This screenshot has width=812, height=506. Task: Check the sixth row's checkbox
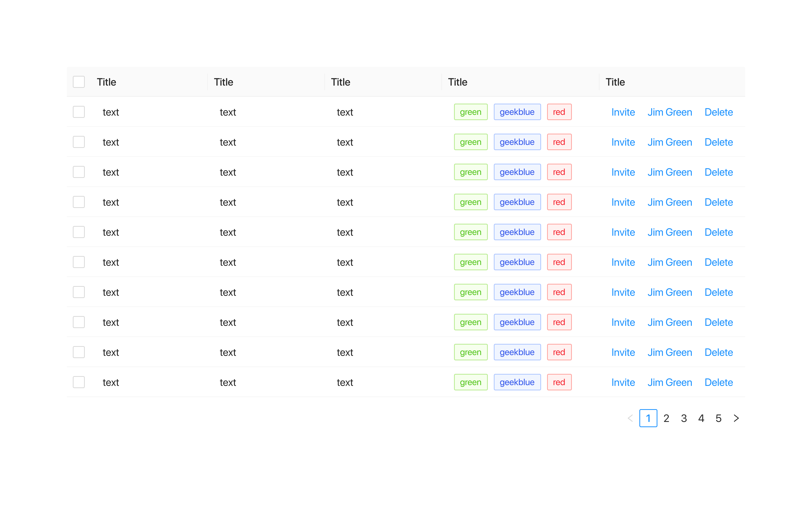pyautogui.click(x=79, y=262)
